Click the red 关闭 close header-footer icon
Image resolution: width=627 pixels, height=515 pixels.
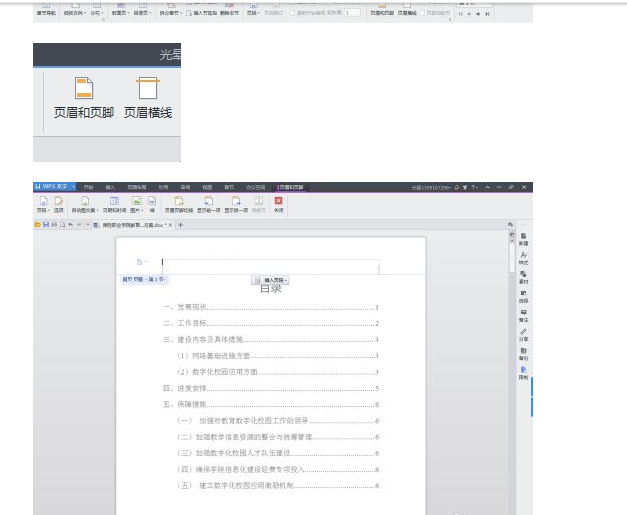[x=279, y=204]
